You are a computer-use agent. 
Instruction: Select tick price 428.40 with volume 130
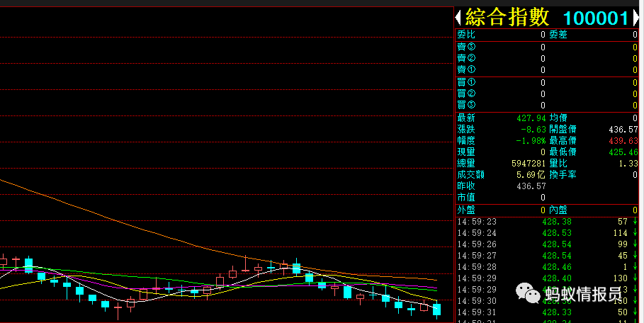pos(557,278)
